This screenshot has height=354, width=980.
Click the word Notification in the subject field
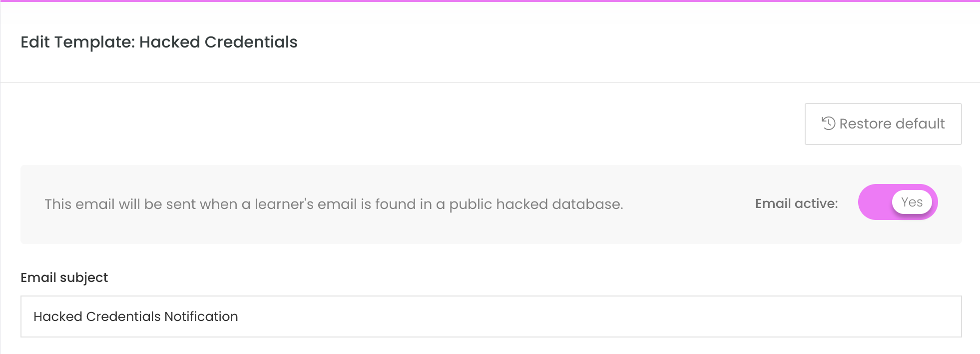click(201, 316)
